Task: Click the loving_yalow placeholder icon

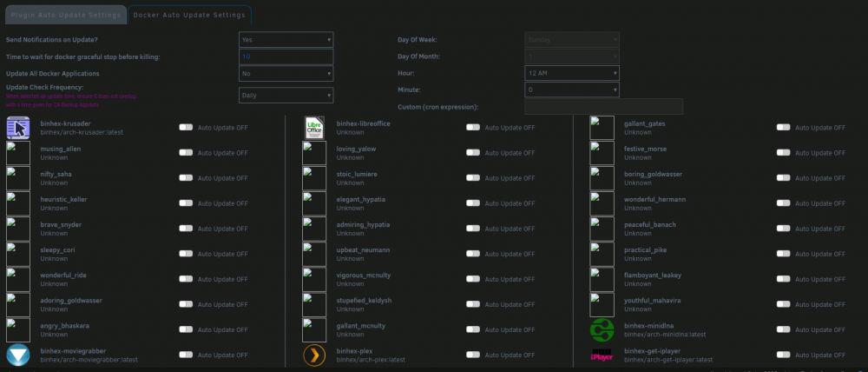Action: point(314,153)
